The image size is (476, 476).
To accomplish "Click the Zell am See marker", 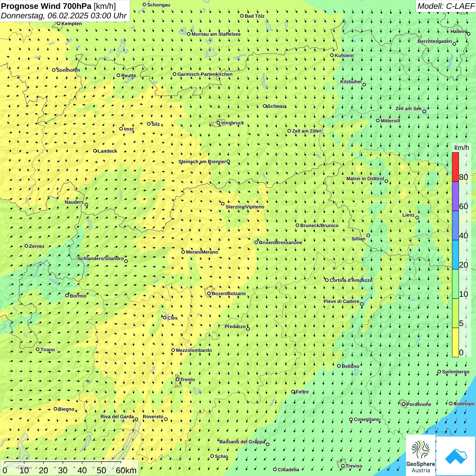I will [x=424, y=111].
